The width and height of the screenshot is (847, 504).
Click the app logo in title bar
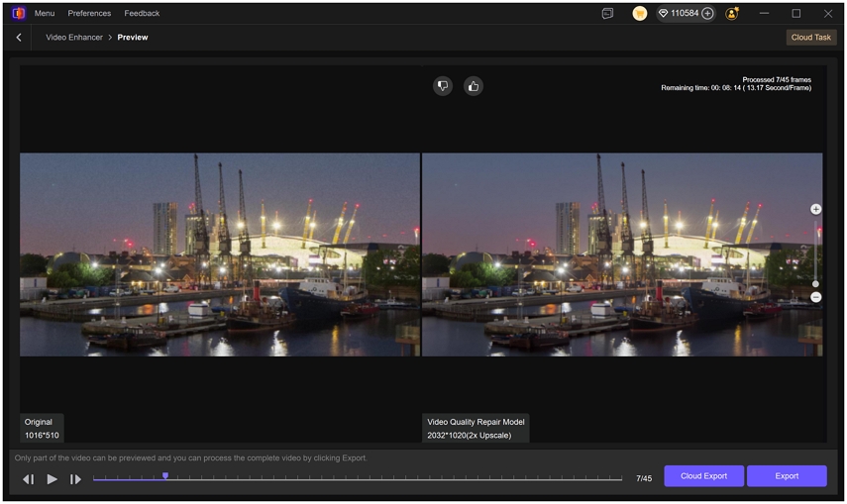(x=17, y=14)
